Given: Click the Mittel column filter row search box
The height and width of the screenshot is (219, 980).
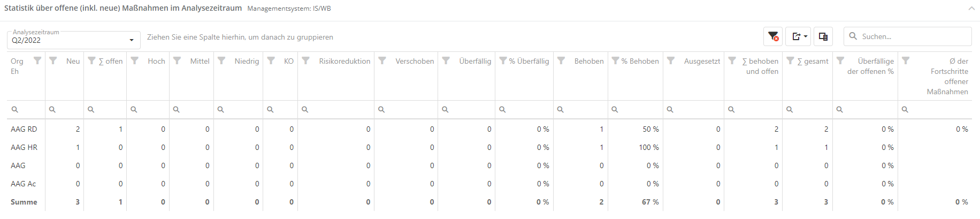Looking at the screenshot, I should point(195,109).
